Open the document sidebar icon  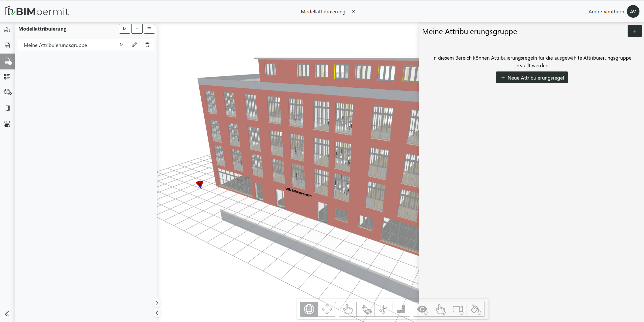coord(7,45)
